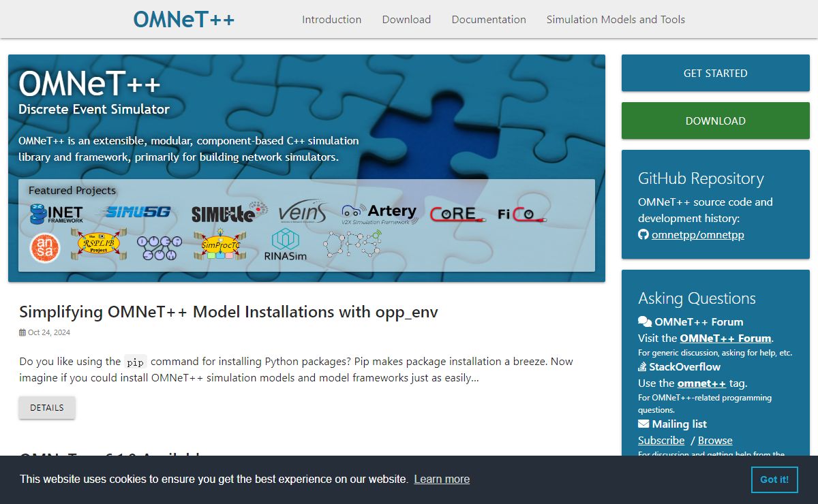Open the Documentation menu
818x504 pixels.
click(x=489, y=20)
